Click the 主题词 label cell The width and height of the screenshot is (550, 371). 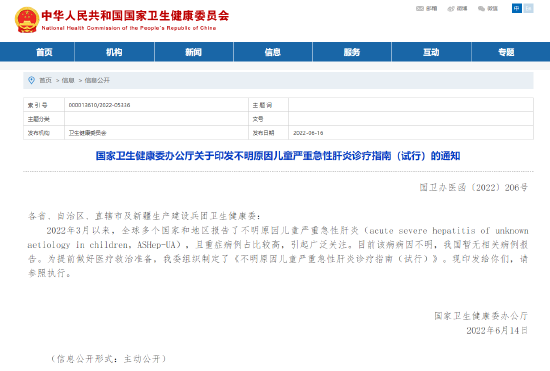268,105
